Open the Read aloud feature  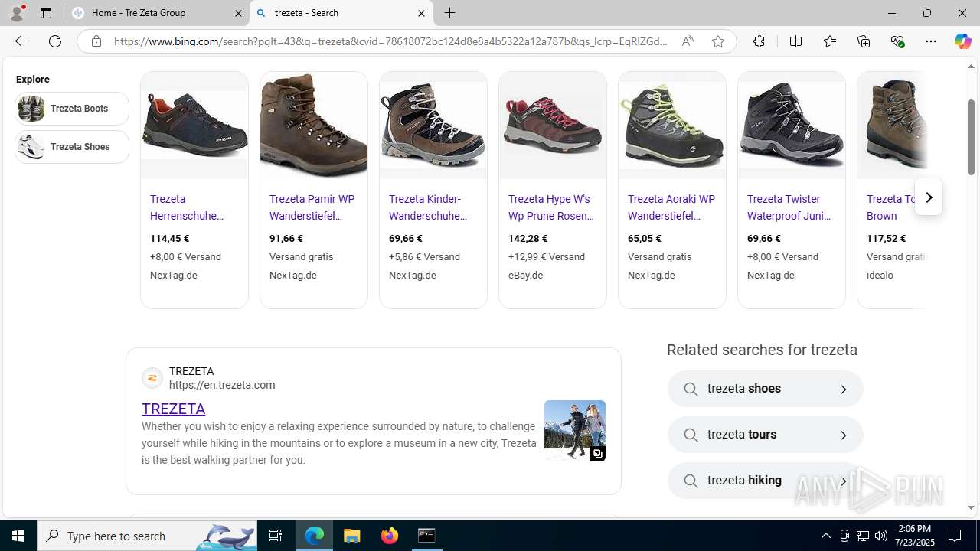(x=688, y=41)
